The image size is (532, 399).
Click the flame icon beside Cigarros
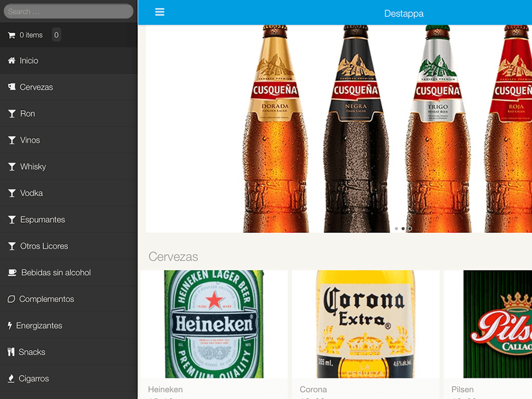click(11, 378)
